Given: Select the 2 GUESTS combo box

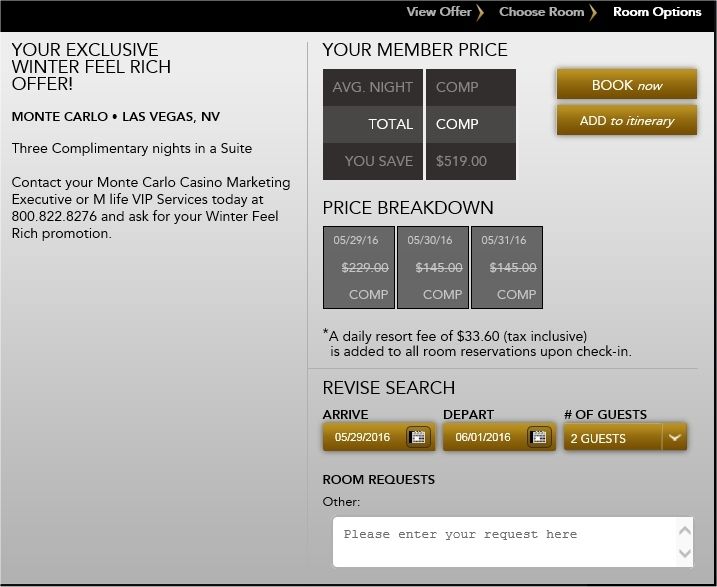Looking at the screenshot, I should point(625,438).
